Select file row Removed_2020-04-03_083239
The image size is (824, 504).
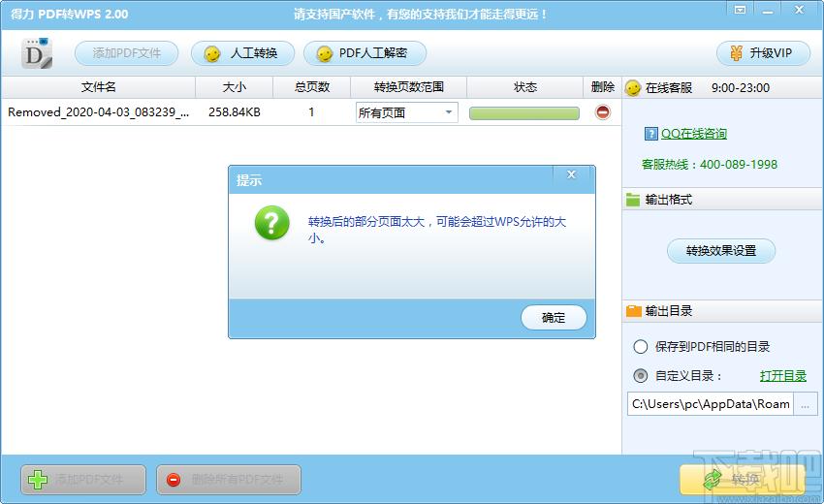(x=311, y=111)
